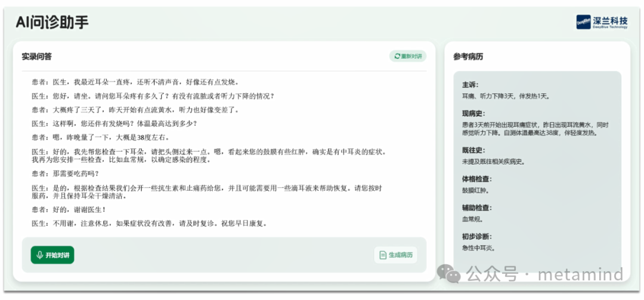Click the 主诉 section label
644x300 pixels.
click(470, 85)
